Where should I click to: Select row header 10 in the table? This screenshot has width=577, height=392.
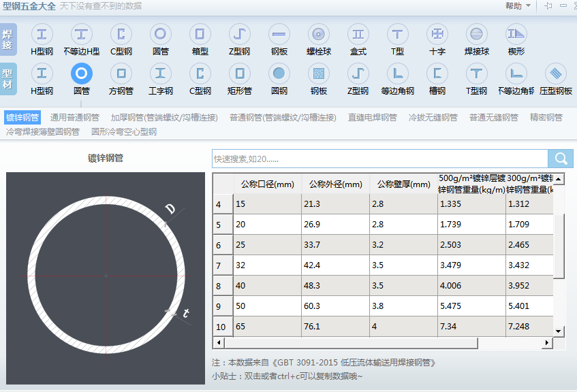tap(223, 327)
